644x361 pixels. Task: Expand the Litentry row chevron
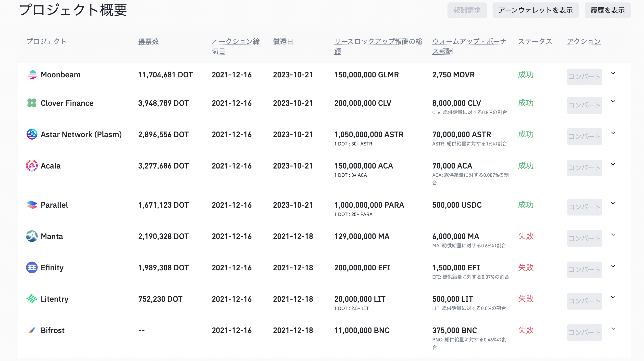(613, 298)
